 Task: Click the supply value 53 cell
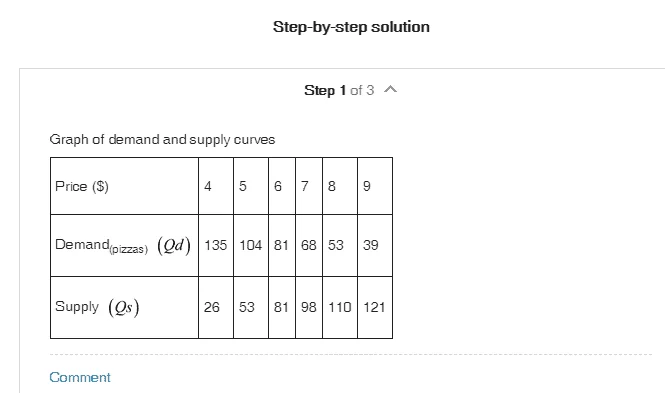point(251,307)
